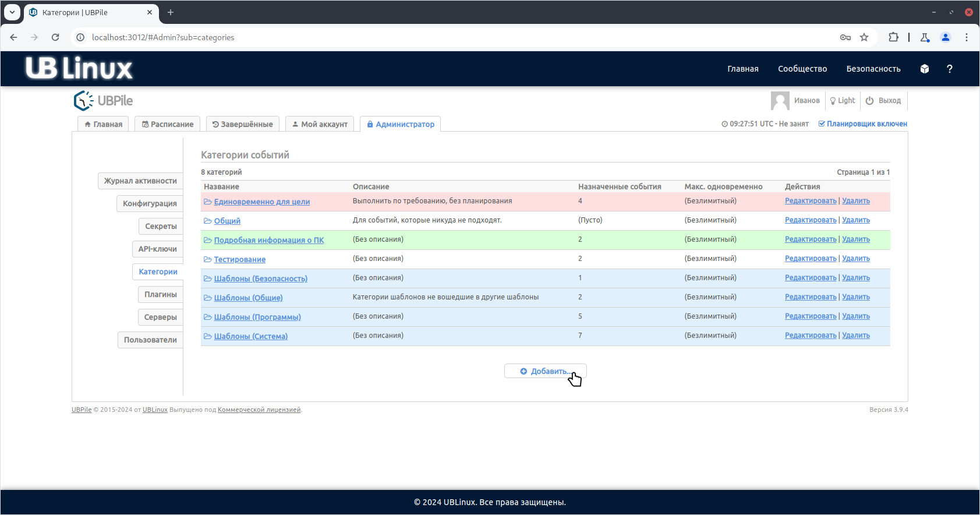Viewport: 980px width, 515px height.
Task: Open the password key icon in the address bar
Action: click(845, 37)
